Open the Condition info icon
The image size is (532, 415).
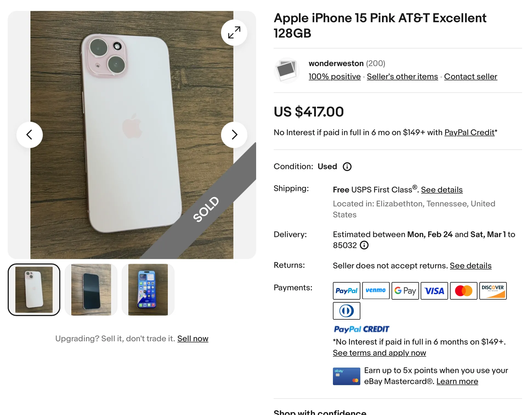click(x=347, y=167)
